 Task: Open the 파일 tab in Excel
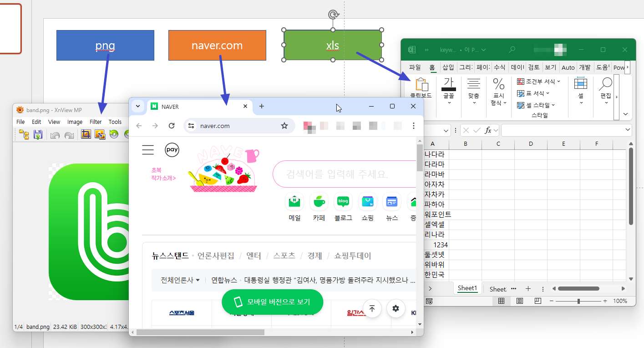(415, 67)
